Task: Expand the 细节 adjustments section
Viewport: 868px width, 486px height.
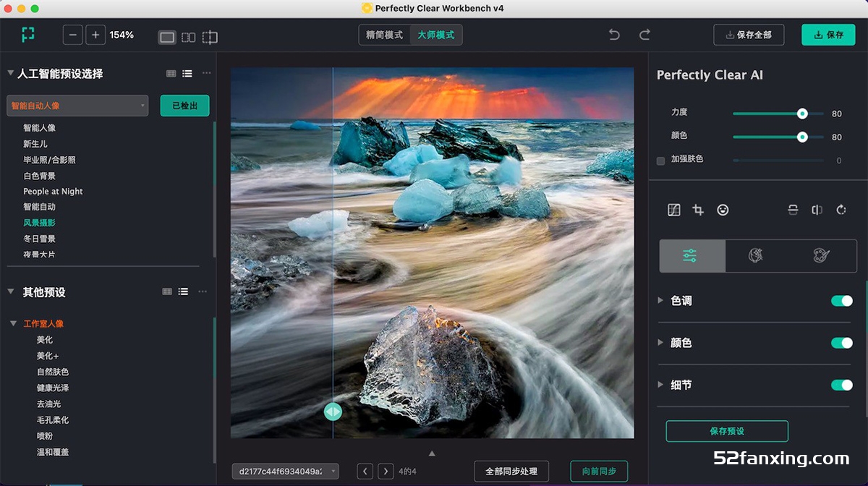Action: point(660,384)
